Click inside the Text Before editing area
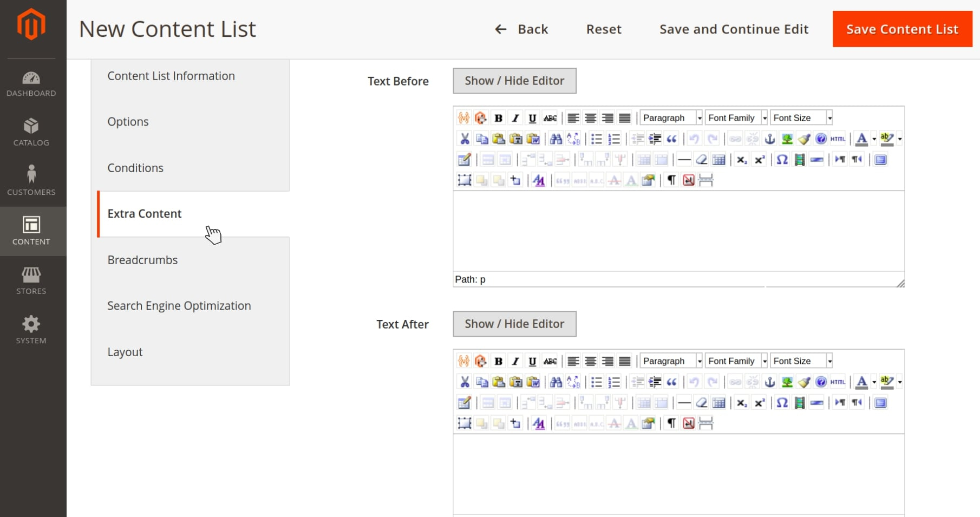 pyautogui.click(x=678, y=231)
